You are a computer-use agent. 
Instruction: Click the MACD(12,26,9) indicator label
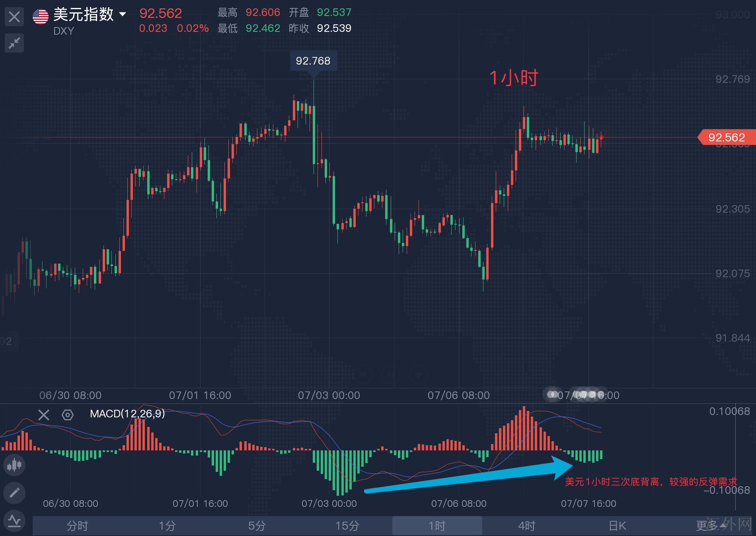pyautogui.click(x=127, y=414)
